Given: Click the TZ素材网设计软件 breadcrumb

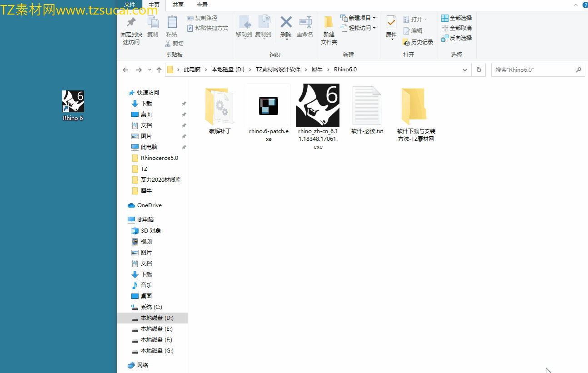Looking at the screenshot, I should pyautogui.click(x=278, y=70).
